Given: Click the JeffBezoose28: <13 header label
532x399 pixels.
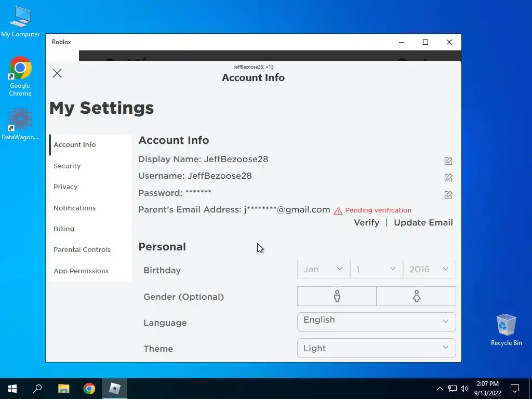Looking at the screenshot, I should 254,67.
